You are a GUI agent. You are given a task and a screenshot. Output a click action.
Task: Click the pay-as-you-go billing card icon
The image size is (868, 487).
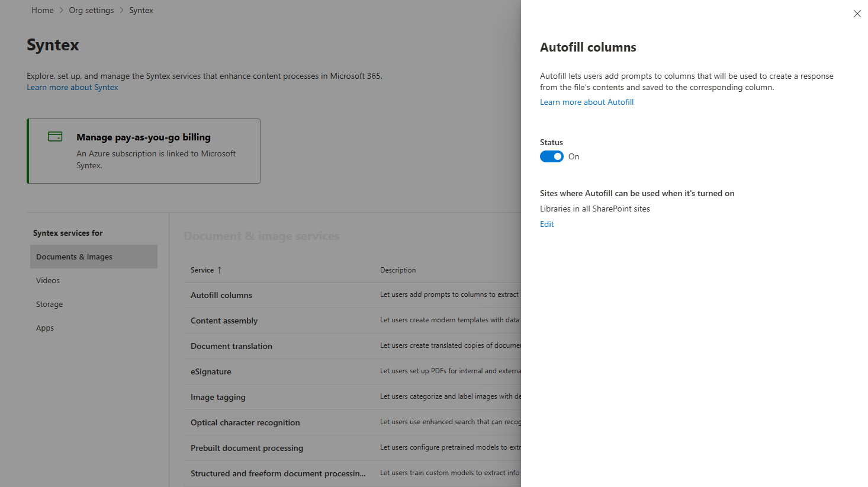click(55, 137)
